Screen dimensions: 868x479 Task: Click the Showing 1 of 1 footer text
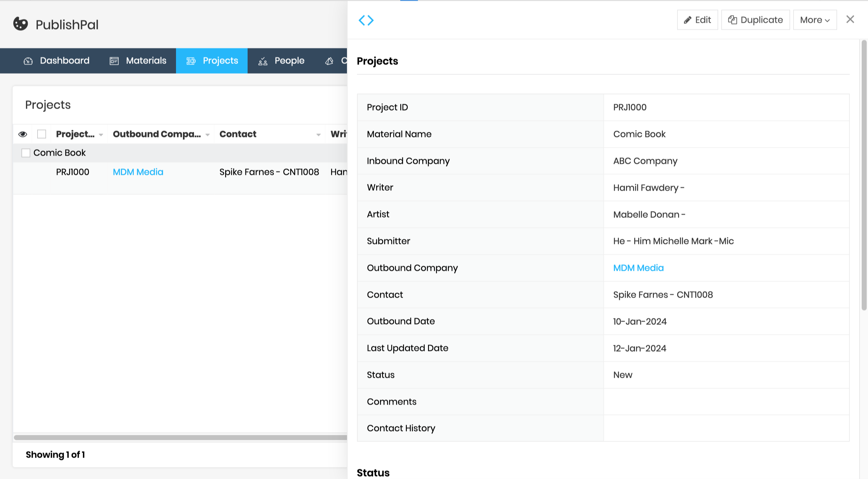click(56, 455)
